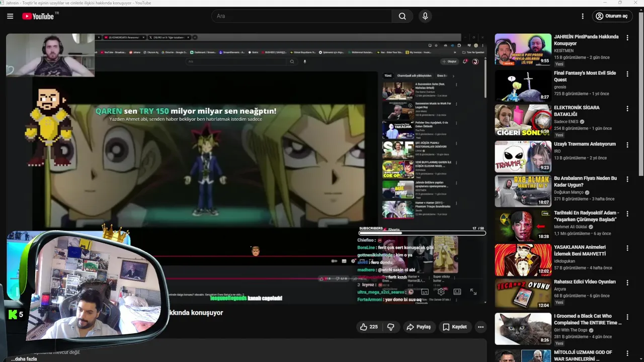The image size is (644, 362).
Task: Open the ELEKTRONİK SİGARA BATAKLIĞI thumbnail
Action: (523, 120)
